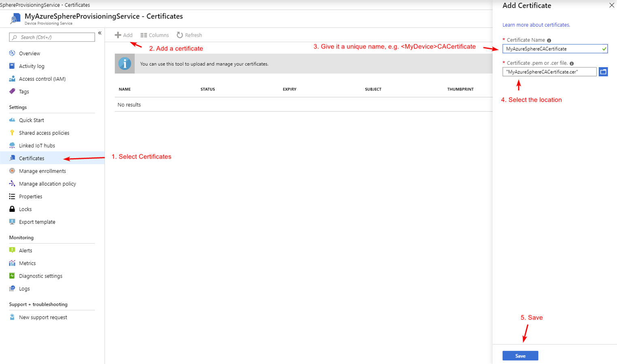Image resolution: width=617 pixels, height=364 pixels.
Task: Click the Certificate Name info icon
Action: (x=549, y=40)
